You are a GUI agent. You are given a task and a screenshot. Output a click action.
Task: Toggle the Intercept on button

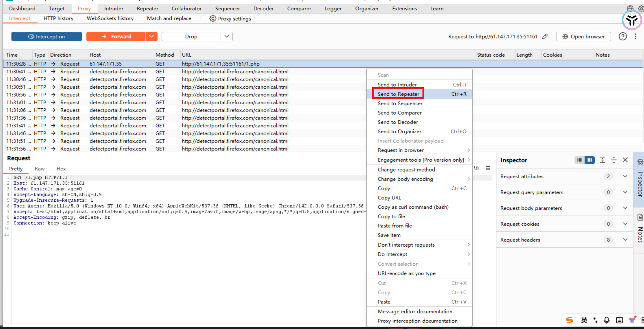click(x=47, y=37)
